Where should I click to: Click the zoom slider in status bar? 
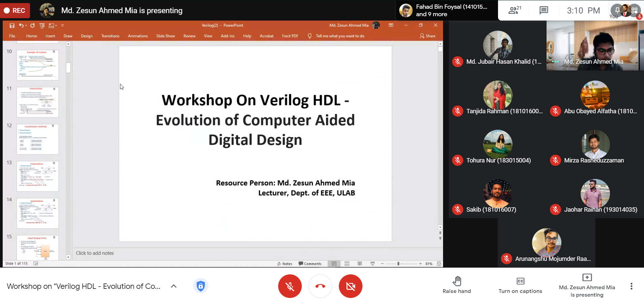click(399, 264)
